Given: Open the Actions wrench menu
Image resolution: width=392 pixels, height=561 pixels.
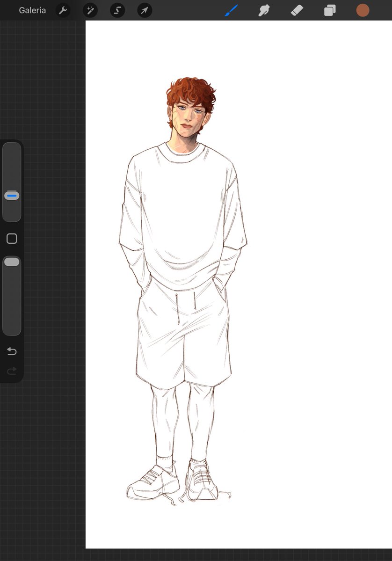Looking at the screenshot, I should click(x=63, y=10).
